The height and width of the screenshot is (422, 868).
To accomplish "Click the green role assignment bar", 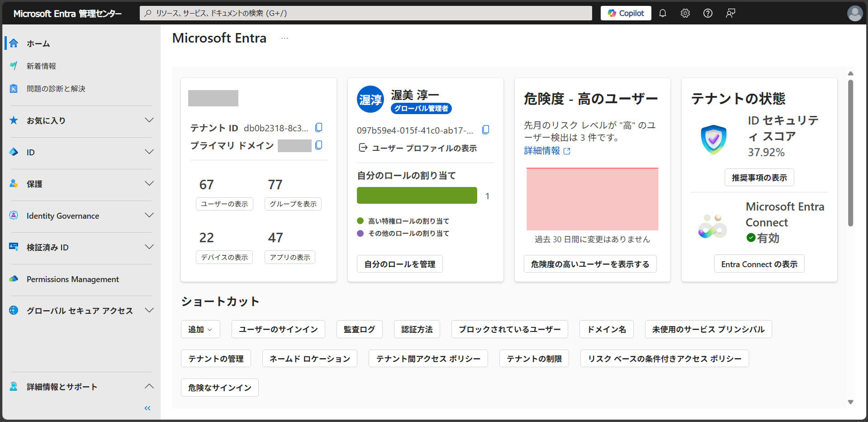I will point(417,196).
